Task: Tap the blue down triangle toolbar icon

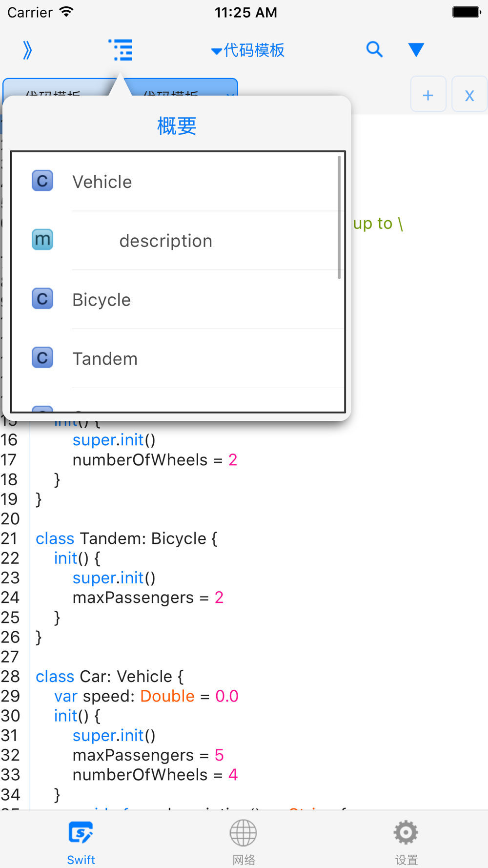Action: pos(416,49)
